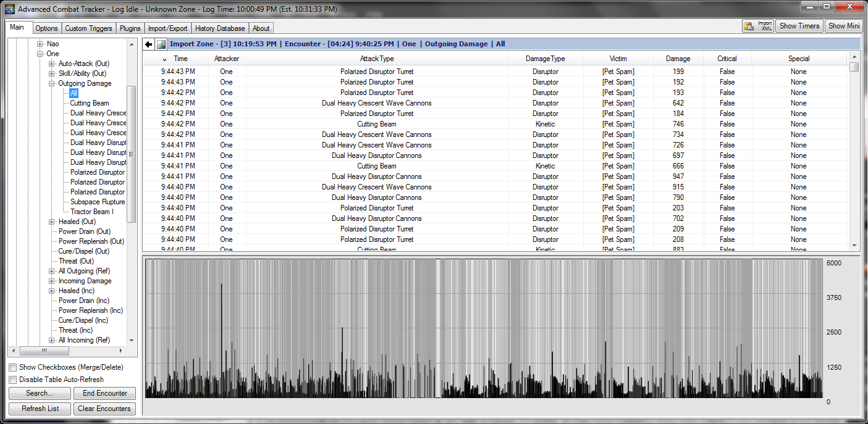Screen dimensions: 868x424
Task: Enable Show Checkboxes (Merge/Delete)
Action: [x=13, y=367]
